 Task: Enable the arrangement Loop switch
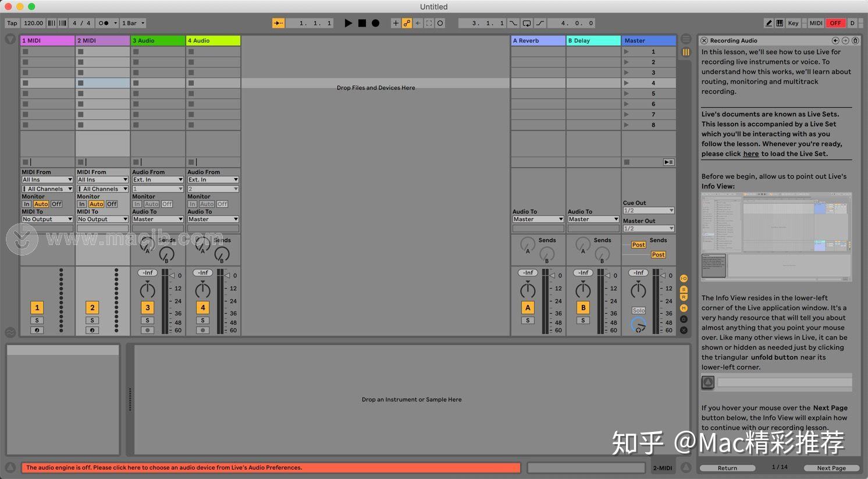coord(526,23)
